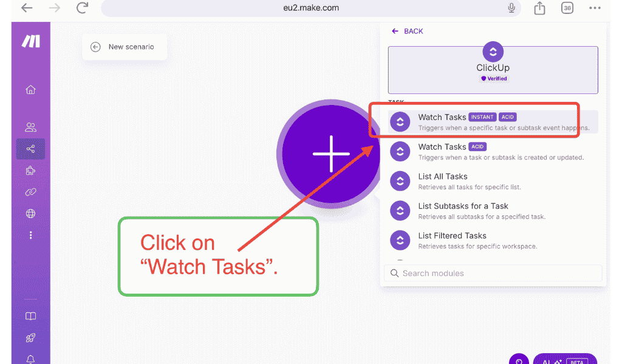Select Watch Tasks instant trigger module

point(493,121)
